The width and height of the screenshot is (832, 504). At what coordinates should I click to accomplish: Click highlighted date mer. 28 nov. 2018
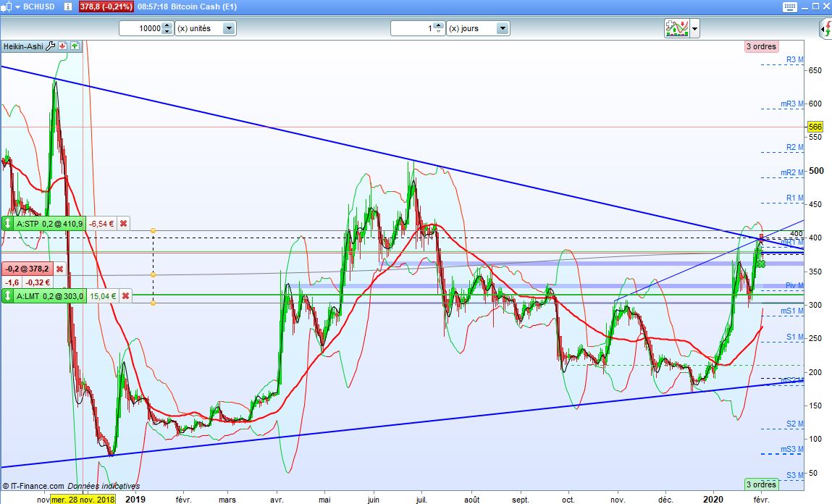pyautogui.click(x=83, y=499)
